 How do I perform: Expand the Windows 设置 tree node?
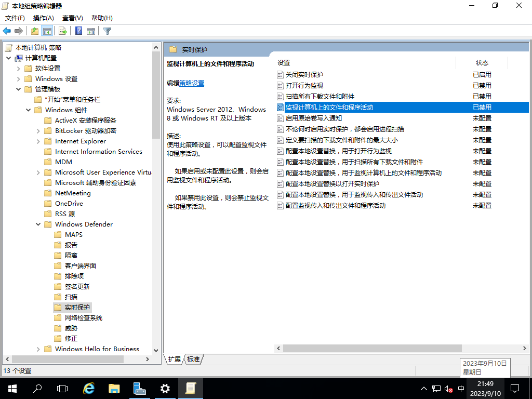pyautogui.click(x=19, y=79)
